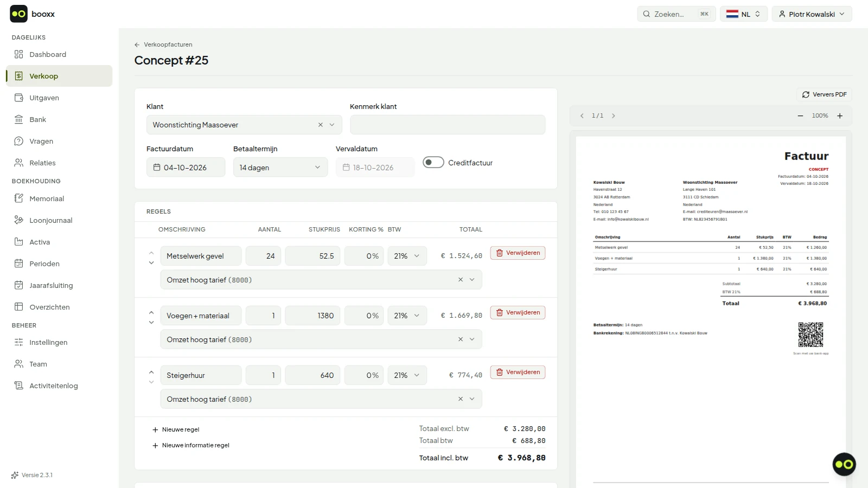Move Metselwerk gevel row down
This screenshot has width=868, height=488.
(x=151, y=263)
